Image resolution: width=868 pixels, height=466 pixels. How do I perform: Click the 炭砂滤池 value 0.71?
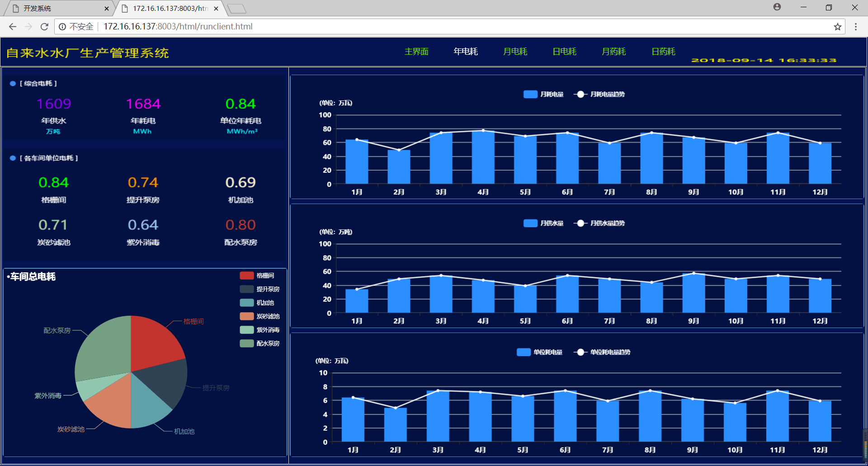pos(53,225)
